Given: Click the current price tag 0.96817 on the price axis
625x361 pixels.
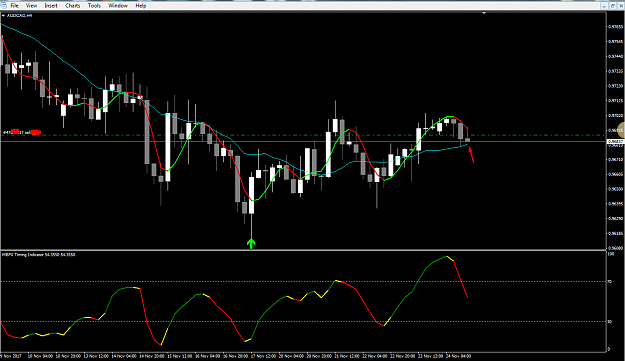Looking at the screenshot, I should click(x=615, y=141).
